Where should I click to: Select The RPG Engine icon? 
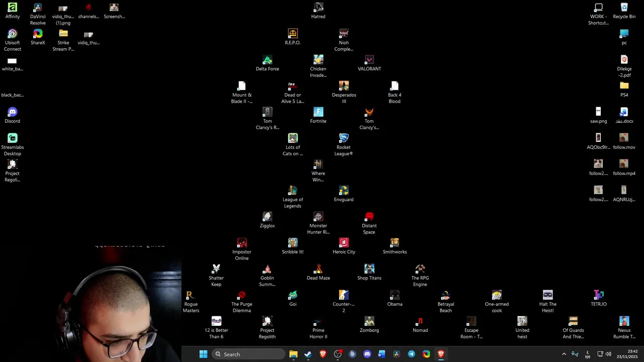420,276
